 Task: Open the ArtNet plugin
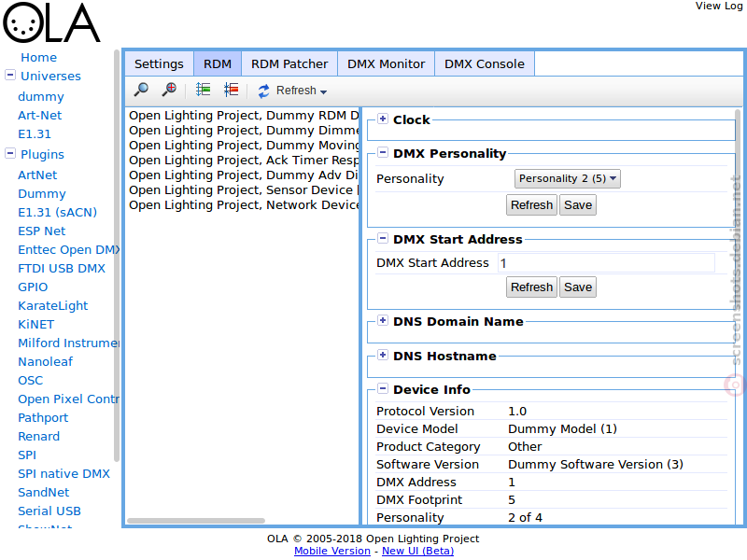(37, 175)
